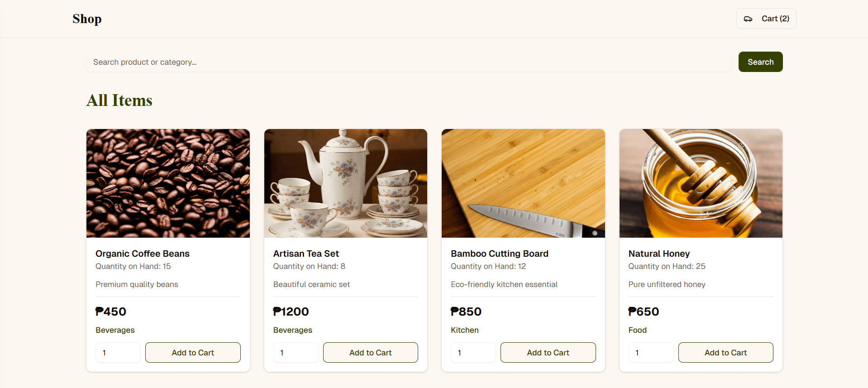Add Artisan Tea Set to cart
868x388 pixels.
pyautogui.click(x=370, y=352)
